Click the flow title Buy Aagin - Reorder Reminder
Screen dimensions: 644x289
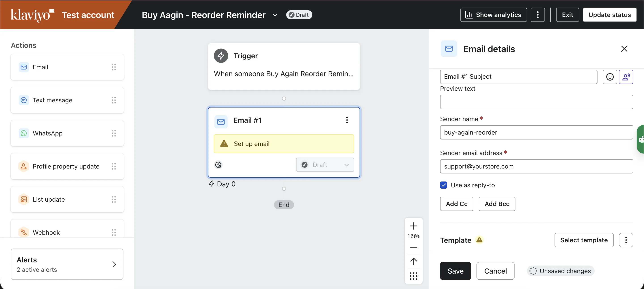coord(203,15)
